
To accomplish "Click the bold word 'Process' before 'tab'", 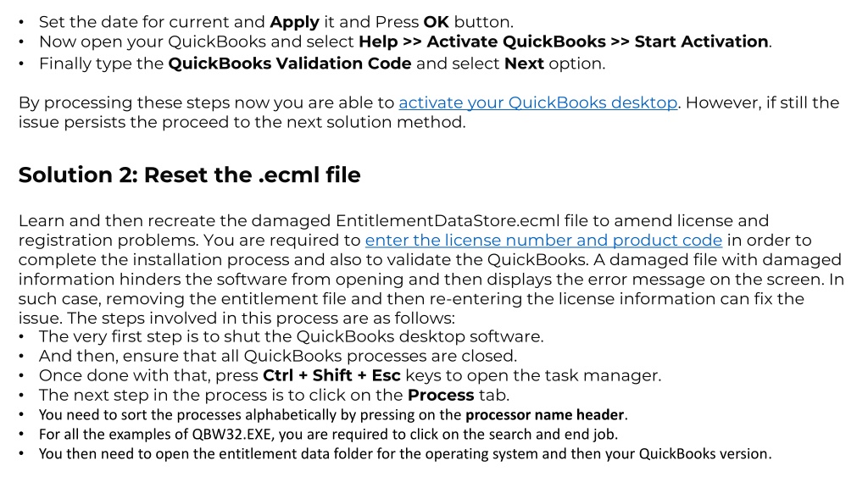I will pyautogui.click(x=441, y=395).
